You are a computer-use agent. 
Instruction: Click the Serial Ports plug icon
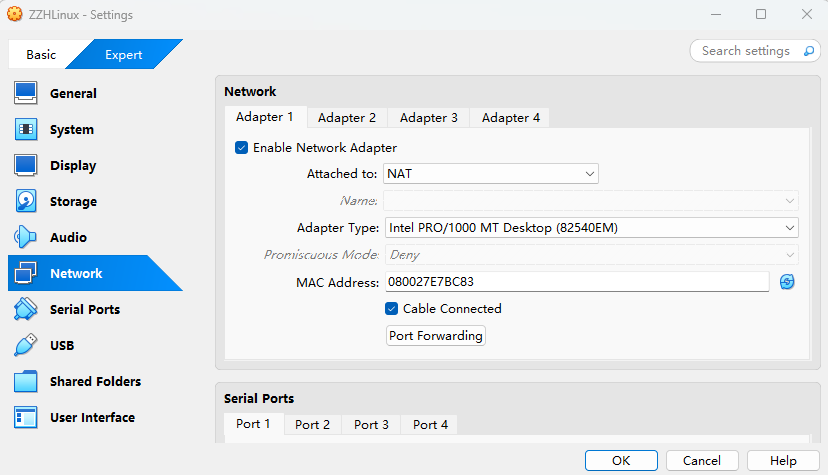[26, 309]
